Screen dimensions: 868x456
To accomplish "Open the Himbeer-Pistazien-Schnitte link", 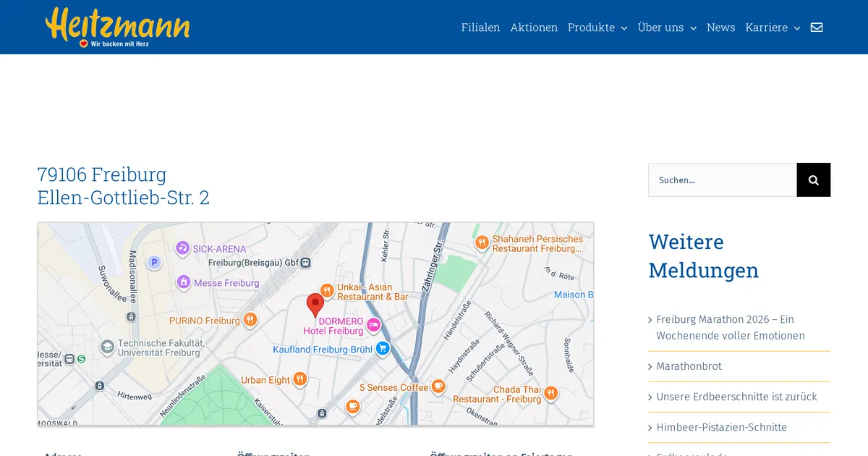I will 721,427.
